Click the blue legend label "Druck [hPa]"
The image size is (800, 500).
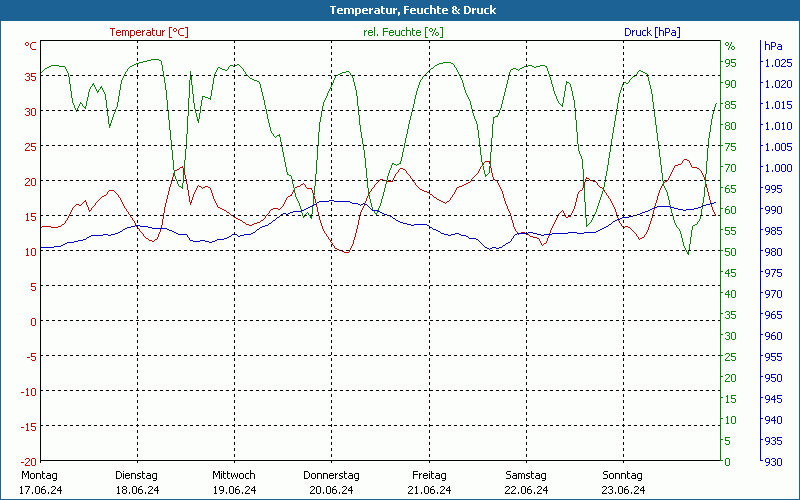(x=652, y=32)
